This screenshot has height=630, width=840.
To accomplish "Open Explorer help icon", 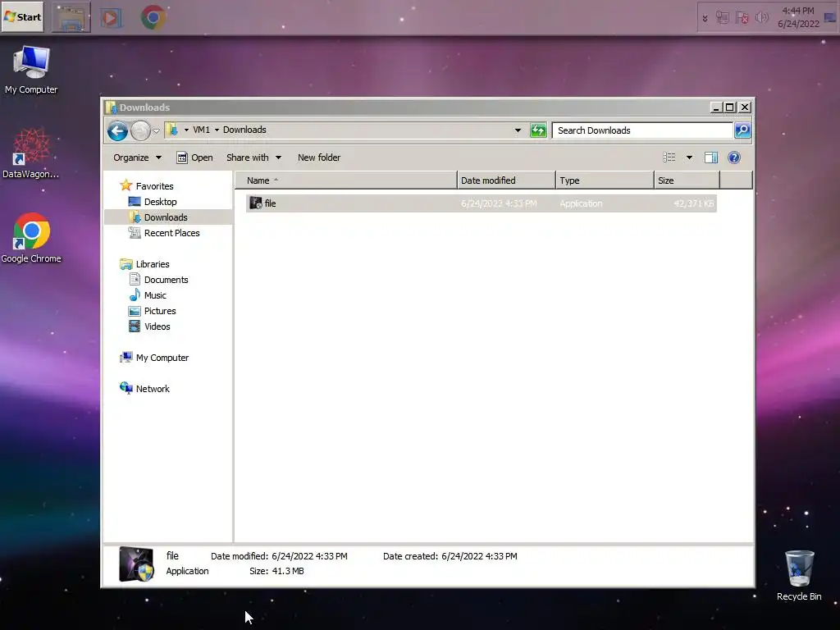I will click(x=734, y=157).
